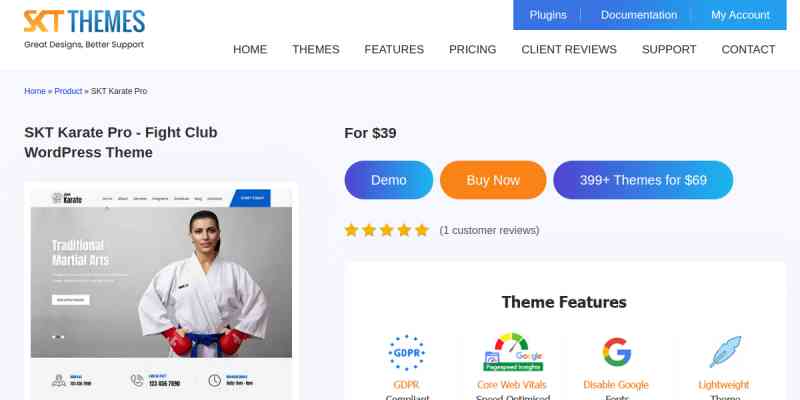The height and width of the screenshot is (400, 800).
Task: Click the orange Buy Now button
Action: pyautogui.click(x=493, y=180)
